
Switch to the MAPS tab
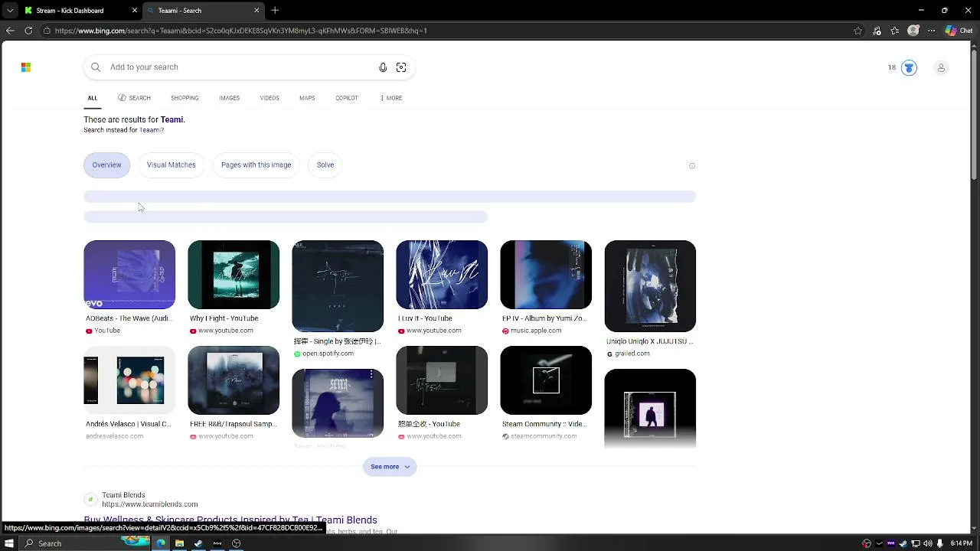coord(307,98)
